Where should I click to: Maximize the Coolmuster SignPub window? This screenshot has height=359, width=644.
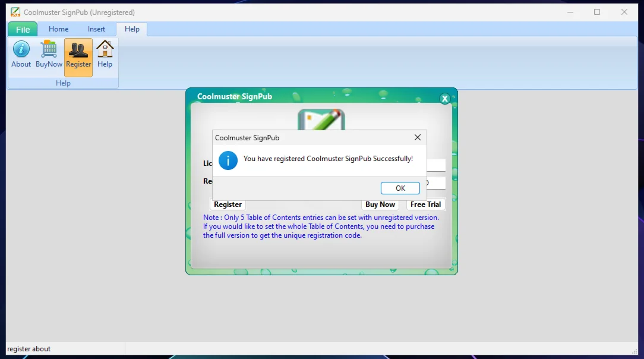pos(597,12)
